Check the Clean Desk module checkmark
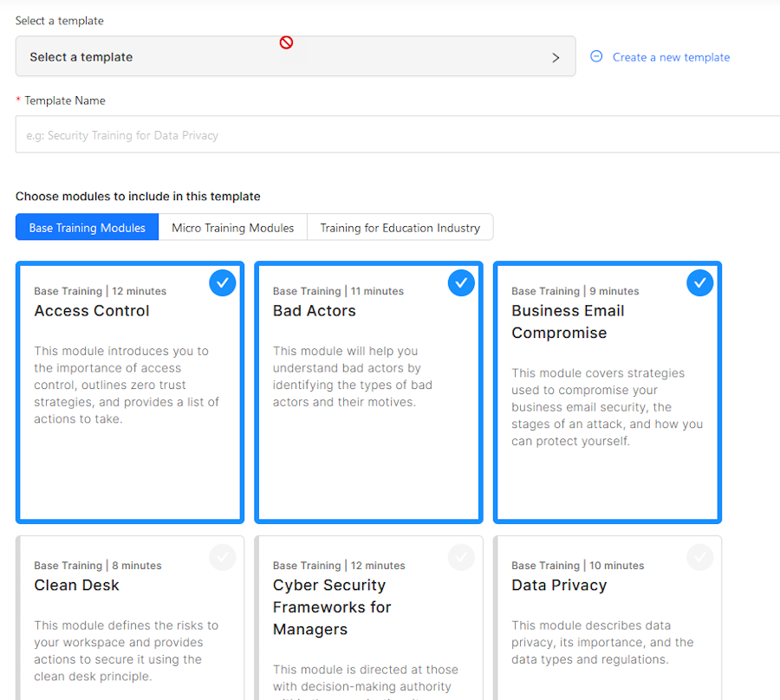This screenshot has height=700, width=780. coord(223,557)
